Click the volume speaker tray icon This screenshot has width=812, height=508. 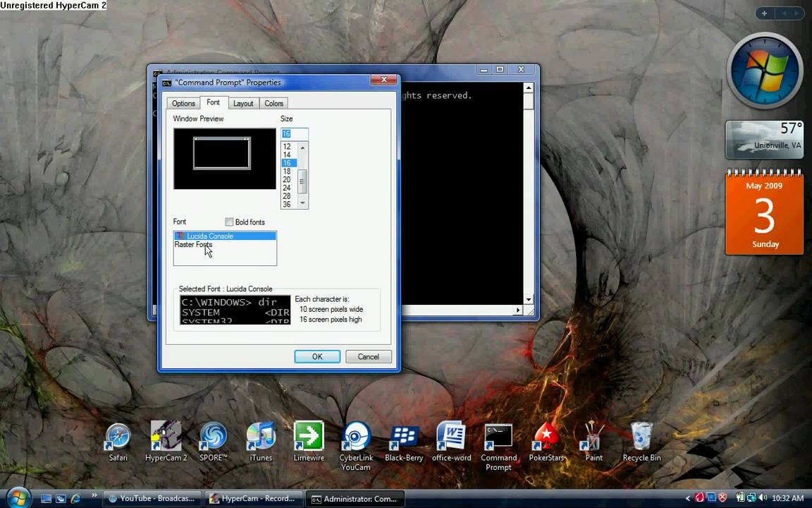763,498
